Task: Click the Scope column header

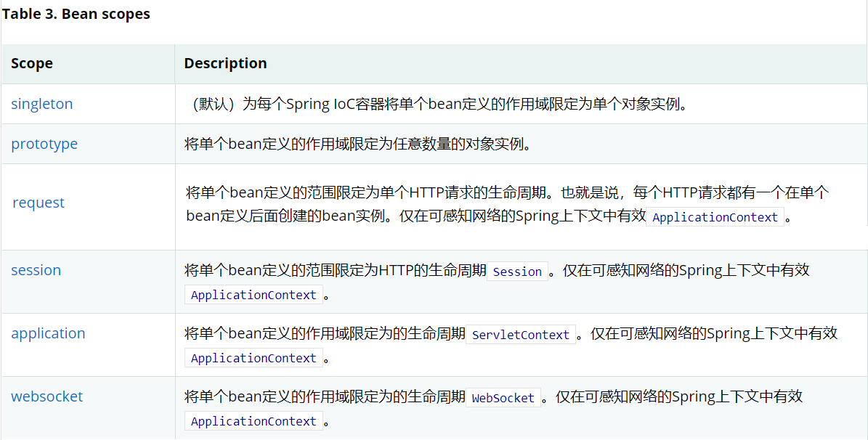Action: pos(32,63)
